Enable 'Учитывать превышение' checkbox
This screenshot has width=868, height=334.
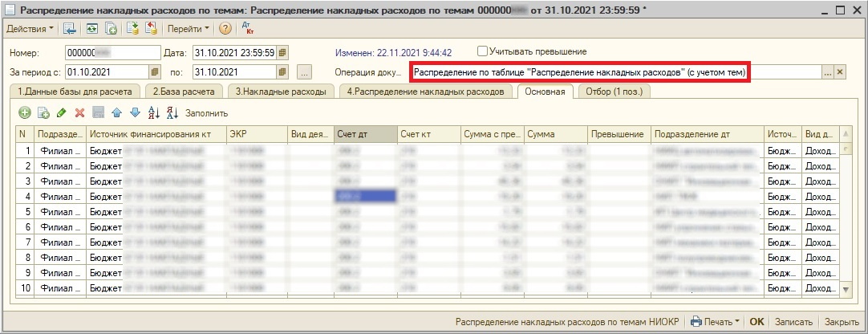pos(482,51)
